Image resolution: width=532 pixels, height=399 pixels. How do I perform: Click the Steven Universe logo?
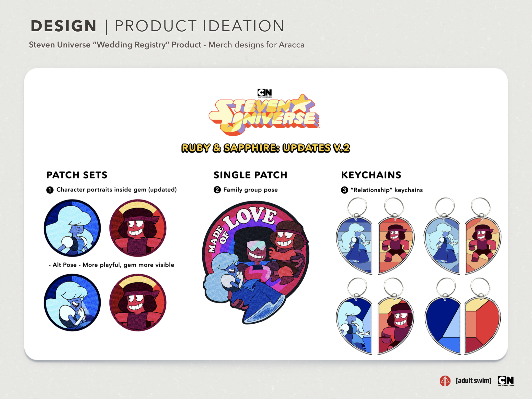pos(264,115)
